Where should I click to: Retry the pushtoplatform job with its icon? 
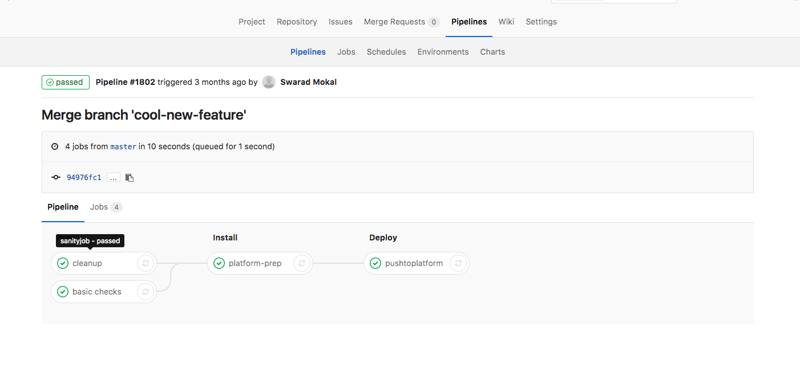[x=458, y=263]
